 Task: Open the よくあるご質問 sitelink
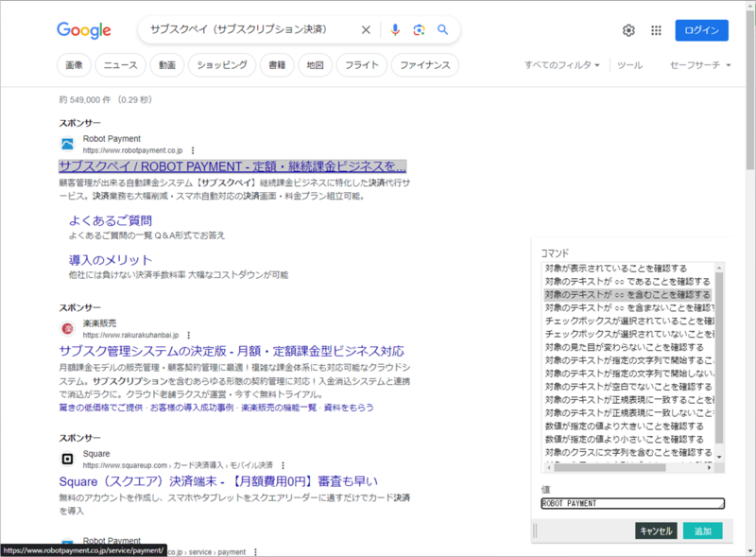(x=111, y=220)
